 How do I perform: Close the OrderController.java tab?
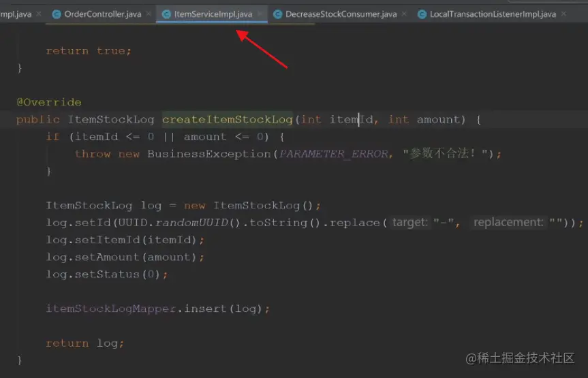pyautogui.click(x=149, y=14)
